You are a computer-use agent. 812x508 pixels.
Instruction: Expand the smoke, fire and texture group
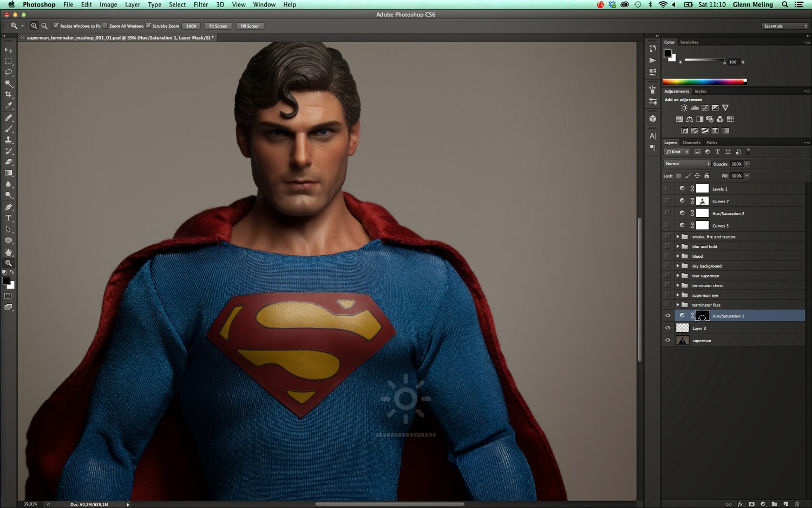677,237
